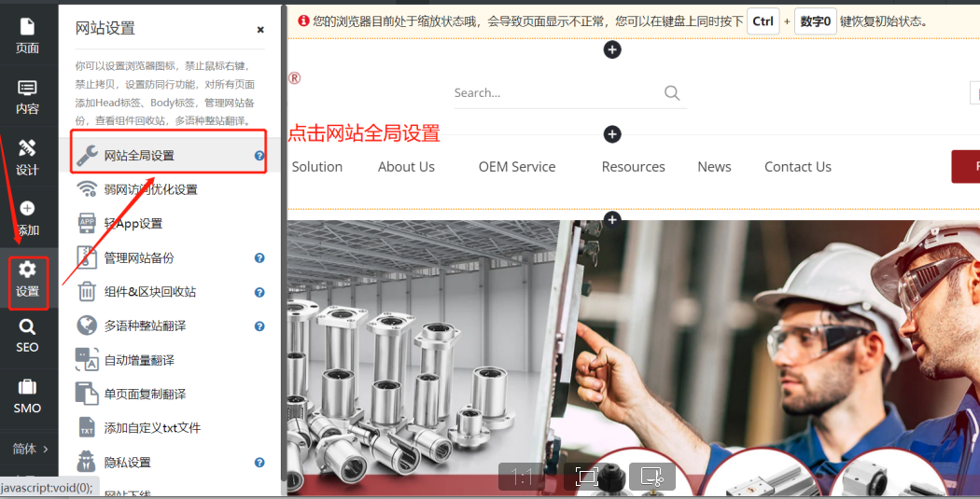The width and height of the screenshot is (980, 499).
Task: Click plus button above the navigation bar
Action: pos(612,134)
